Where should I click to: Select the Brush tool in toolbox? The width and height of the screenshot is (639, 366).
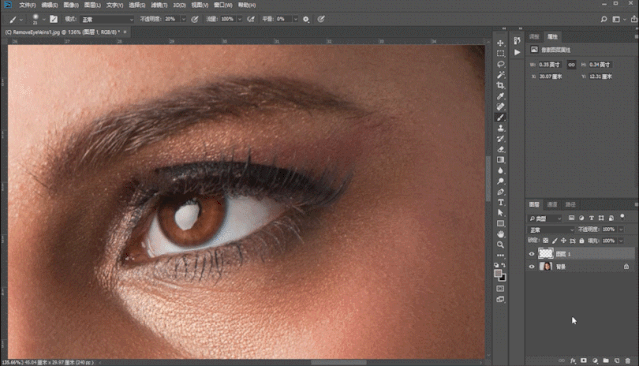500,117
